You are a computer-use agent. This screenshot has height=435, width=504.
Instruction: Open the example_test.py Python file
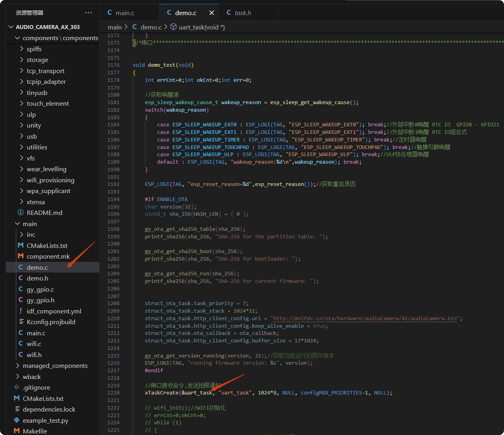pyautogui.click(x=45, y=420)
